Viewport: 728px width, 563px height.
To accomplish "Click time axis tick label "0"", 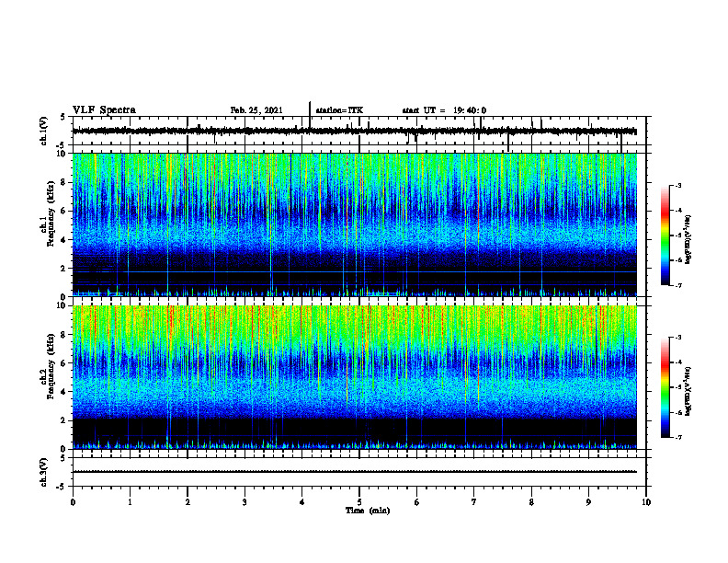I will pyautogui.click(x=73, y=502).
